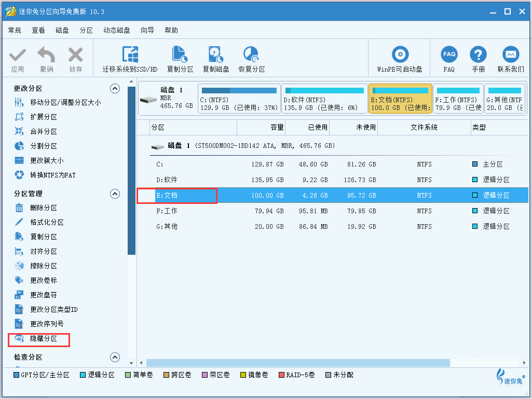This screenshot has height=399, width=532.
Task: Select the C: NTFS disk map block
Action: click(239, 99)
